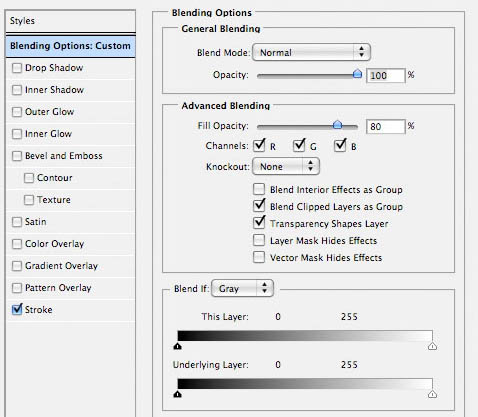
Task: Click the Opacity slider thumb
Action: coord(357,74)
